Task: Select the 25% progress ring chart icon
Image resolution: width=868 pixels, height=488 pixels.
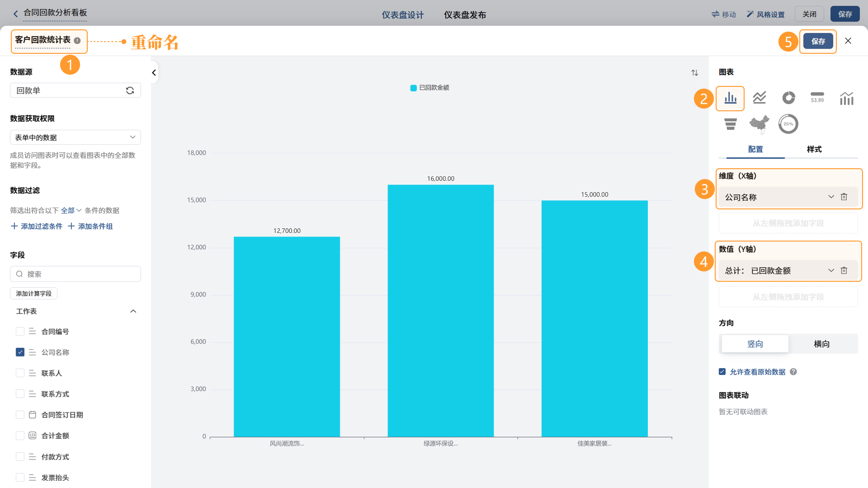Action: pos(788,124)
